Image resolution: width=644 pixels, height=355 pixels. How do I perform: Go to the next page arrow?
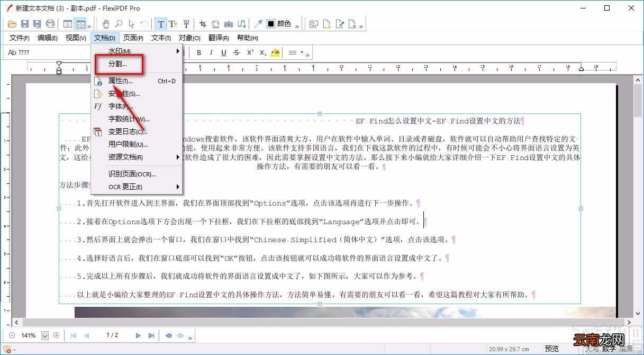point(138,335)
